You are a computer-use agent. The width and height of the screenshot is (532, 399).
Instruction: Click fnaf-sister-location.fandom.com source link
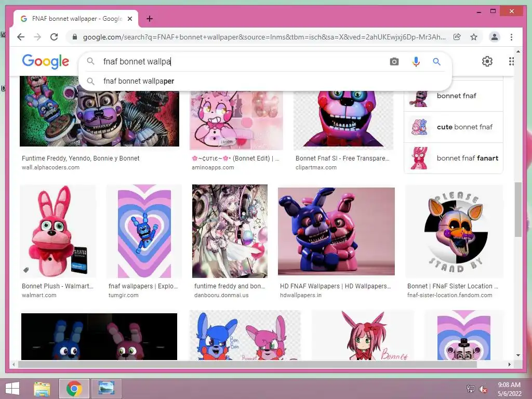coord(449,295)
